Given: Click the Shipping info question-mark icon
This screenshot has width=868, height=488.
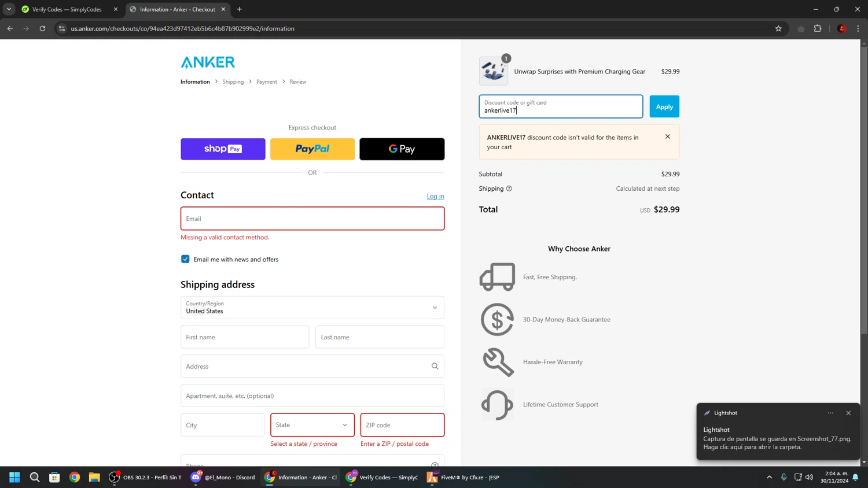Looking at the screenshot, I should [x=509, y=188].
